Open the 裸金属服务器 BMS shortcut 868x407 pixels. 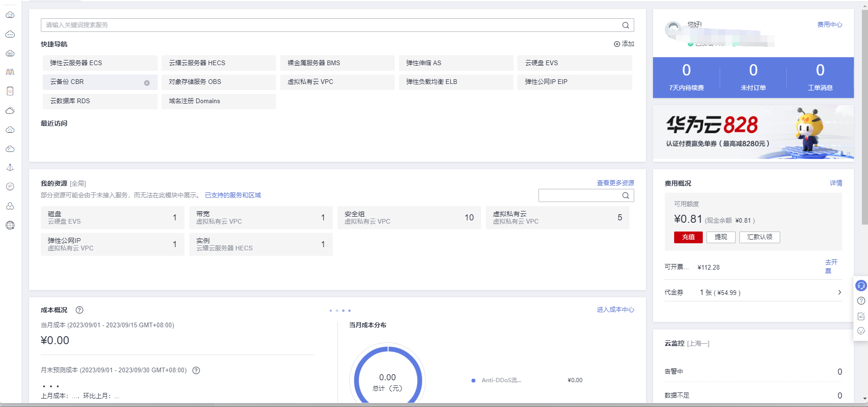(338, 63)
